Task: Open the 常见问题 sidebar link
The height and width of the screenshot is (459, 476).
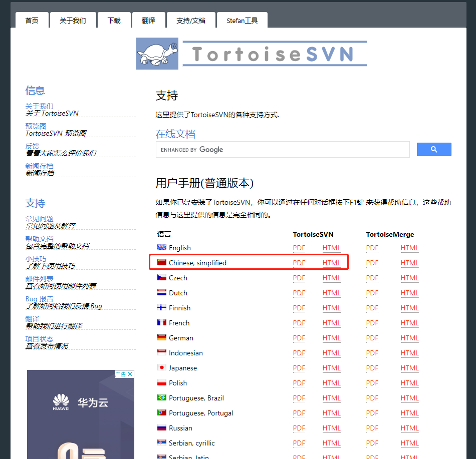Action: coord(39,218)
